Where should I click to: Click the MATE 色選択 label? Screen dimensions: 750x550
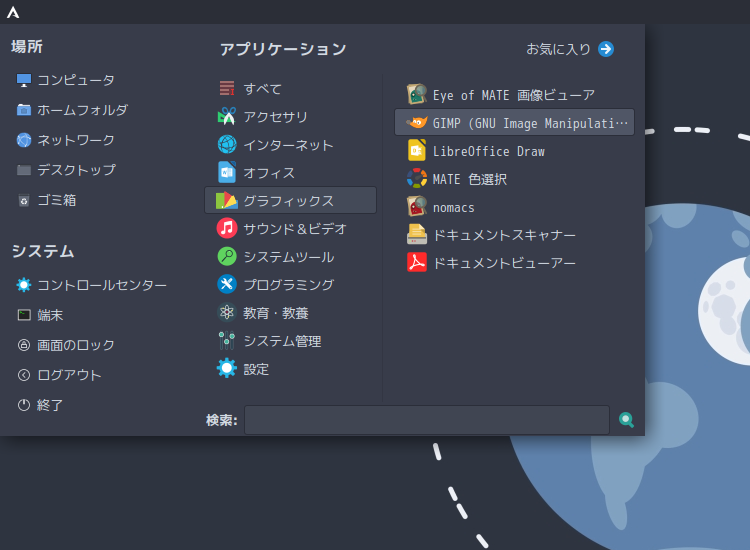pyautogui.click(x=470, y=179)
